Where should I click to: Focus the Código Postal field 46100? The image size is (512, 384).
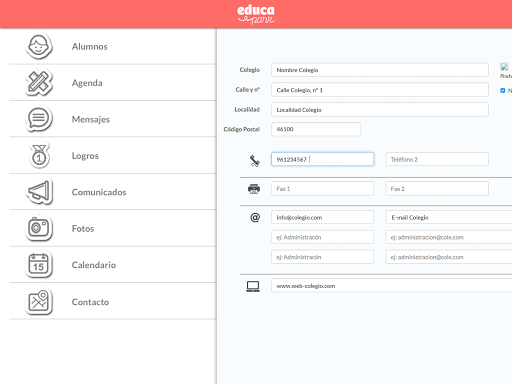pos(316,129)
